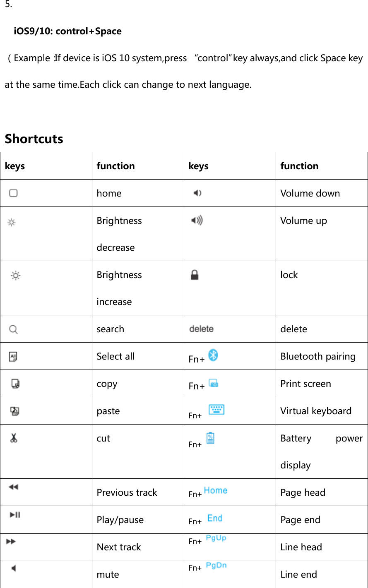Click the print screen camera icon
The width and height of the screenshot is (368, 588).
(x=214, y=383)
